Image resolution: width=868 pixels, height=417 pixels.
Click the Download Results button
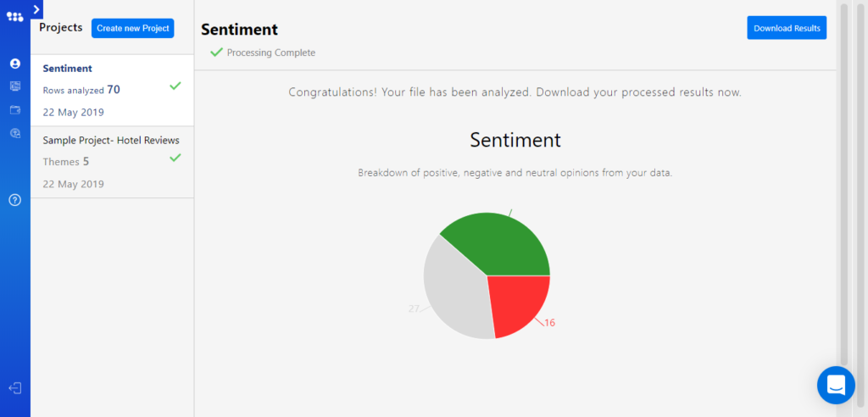point(787,28)
